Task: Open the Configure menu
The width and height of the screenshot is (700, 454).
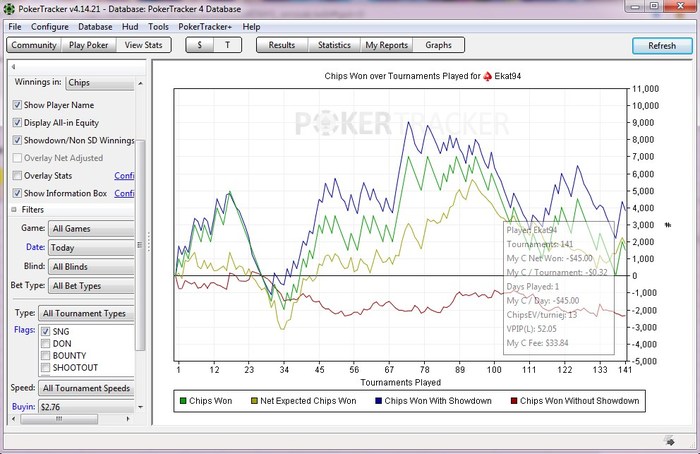Action: [50, 27]
